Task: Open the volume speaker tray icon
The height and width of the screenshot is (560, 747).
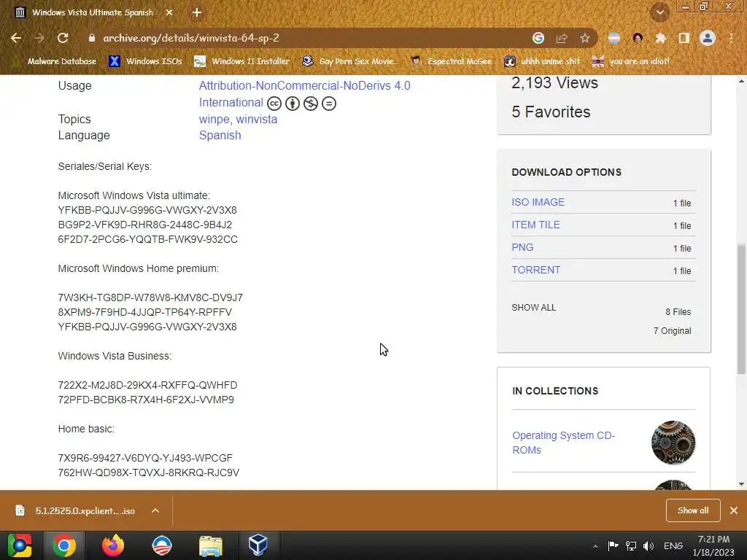Action: pos(649,545)
